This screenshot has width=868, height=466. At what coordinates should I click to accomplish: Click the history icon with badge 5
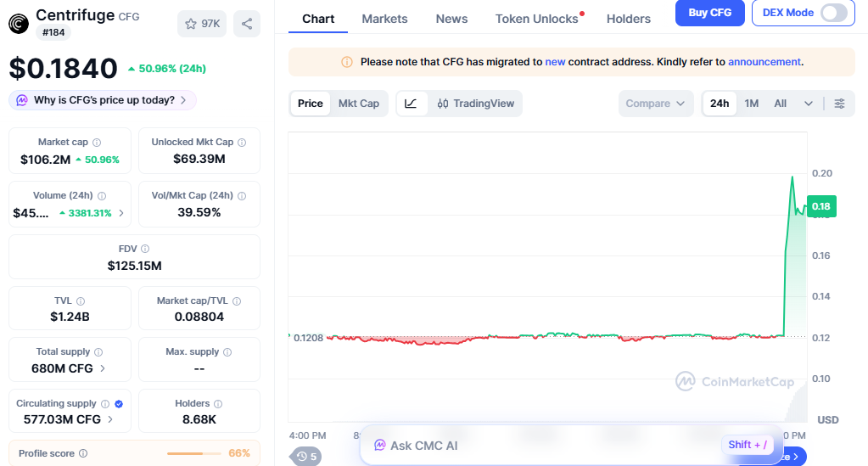(306, 456)
